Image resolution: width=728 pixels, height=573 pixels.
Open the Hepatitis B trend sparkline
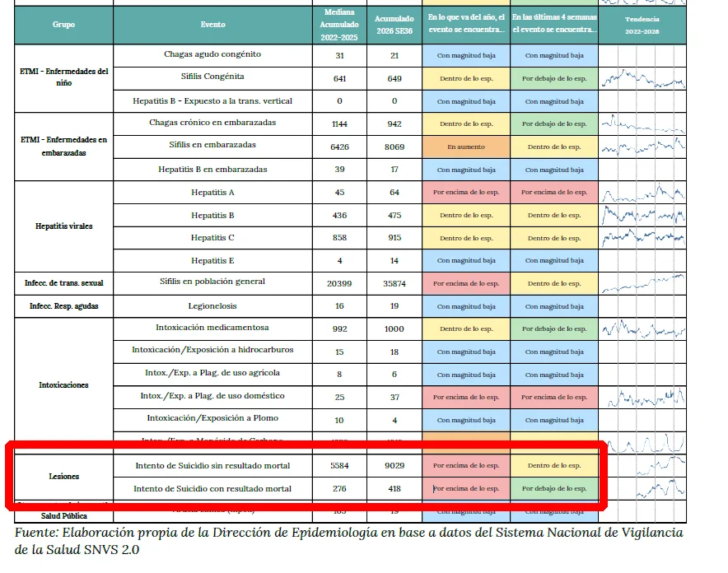pos(642,215)
